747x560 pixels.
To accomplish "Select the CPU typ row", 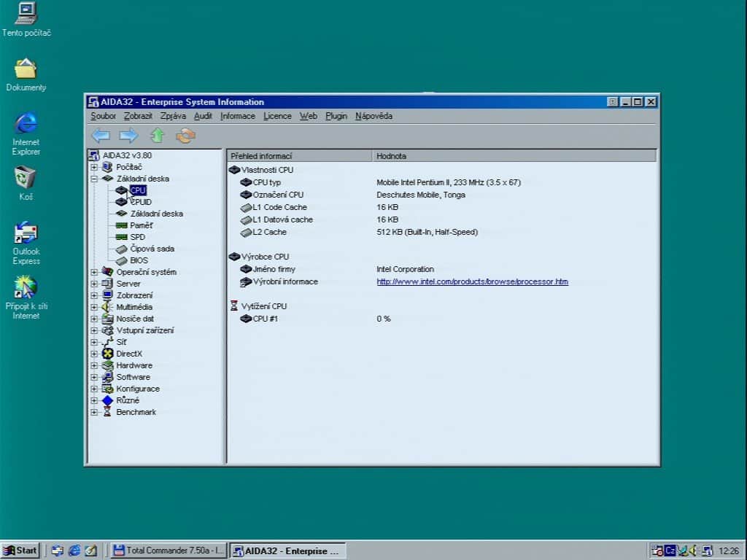I will tap(443, 182).
